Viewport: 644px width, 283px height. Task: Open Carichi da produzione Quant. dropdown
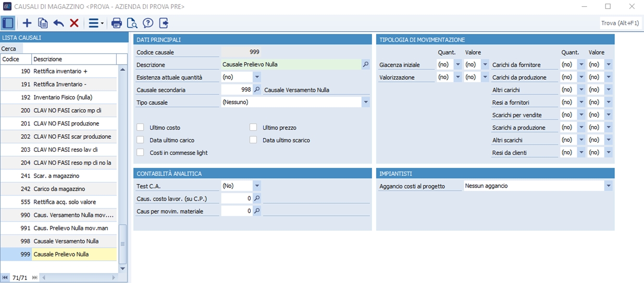click(x=581, y=77)
